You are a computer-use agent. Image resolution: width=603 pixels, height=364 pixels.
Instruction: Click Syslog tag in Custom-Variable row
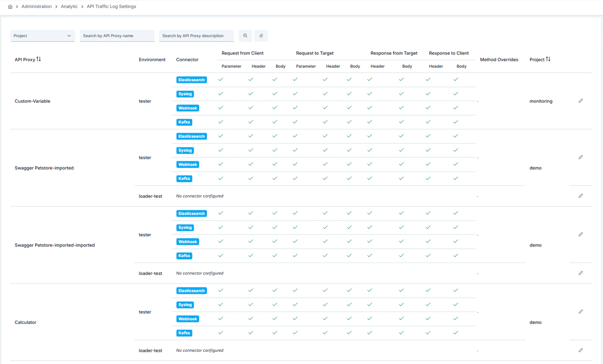(x=185, y=94)
